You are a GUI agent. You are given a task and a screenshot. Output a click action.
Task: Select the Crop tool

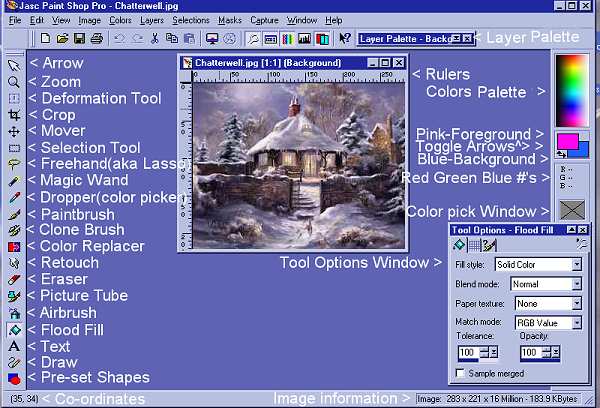(x=14, y=115)
